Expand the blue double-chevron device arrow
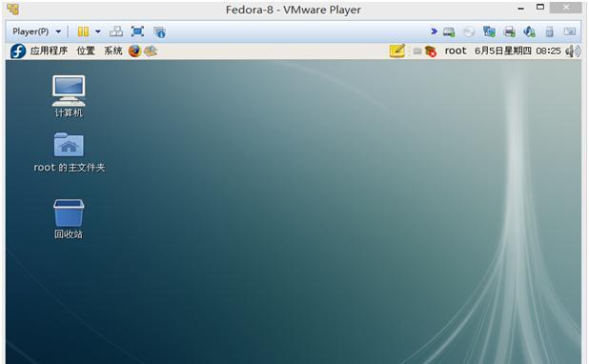The height and width of the screenshot is (364, 589). tap(434, 31)
